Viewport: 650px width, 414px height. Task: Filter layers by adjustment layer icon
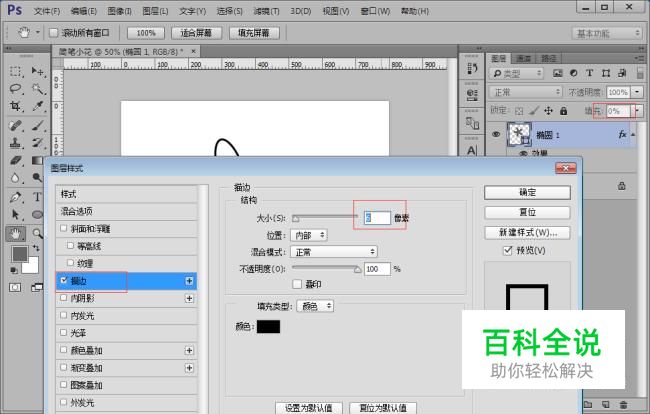point(574,73)
